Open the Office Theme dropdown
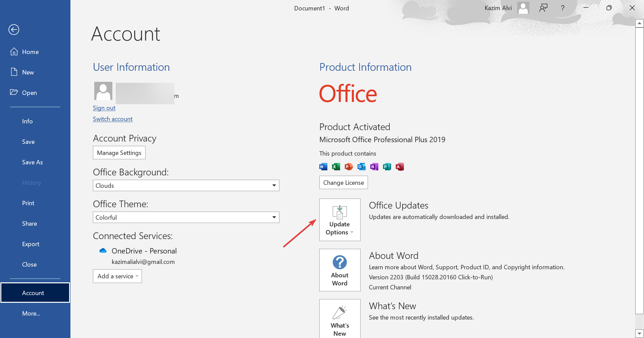The width and height of the screenshot is (644, 338). (x=186, y=217)
